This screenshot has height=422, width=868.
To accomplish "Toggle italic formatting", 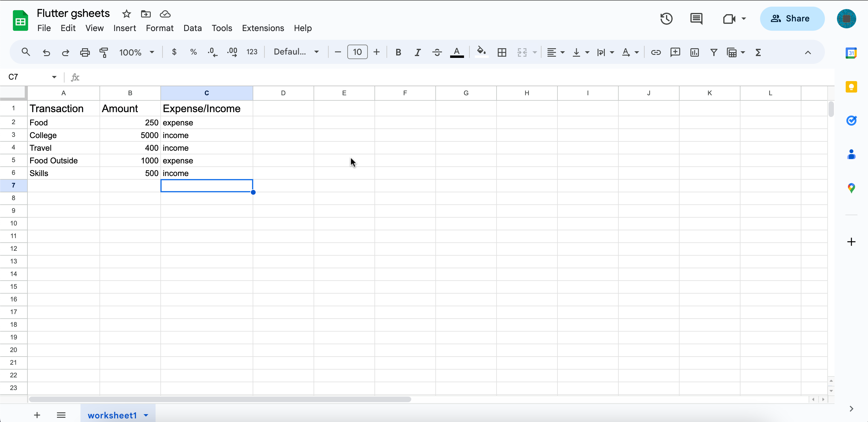I will pos(418,52).
